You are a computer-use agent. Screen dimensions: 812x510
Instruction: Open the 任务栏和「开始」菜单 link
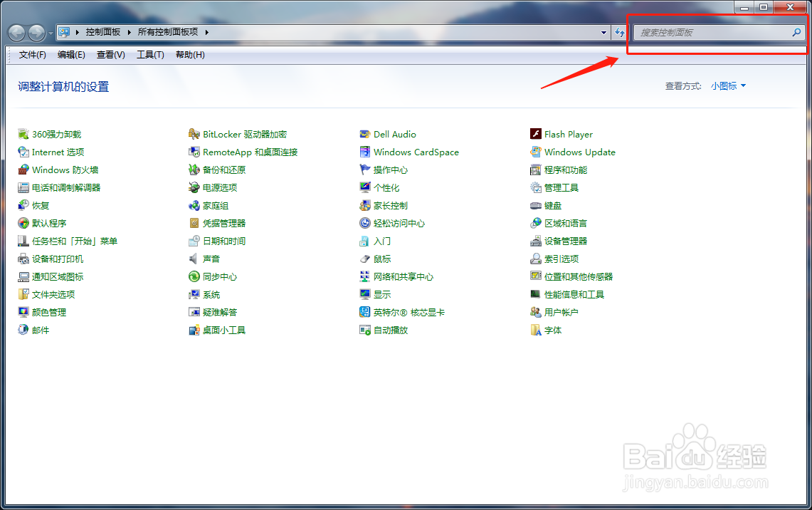coord(75,241)
